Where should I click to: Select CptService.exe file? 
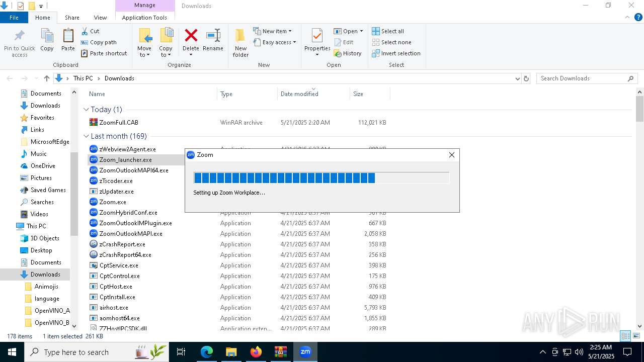tap(119, 265)
